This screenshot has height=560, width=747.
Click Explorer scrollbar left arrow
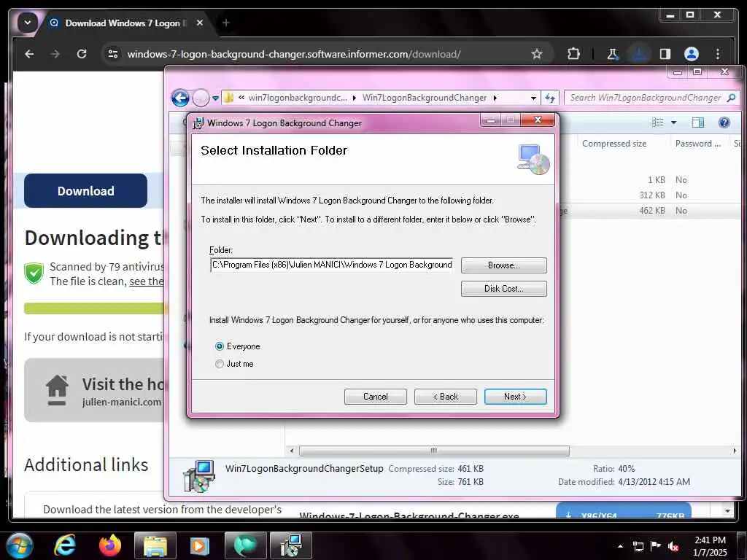point(292,451)
